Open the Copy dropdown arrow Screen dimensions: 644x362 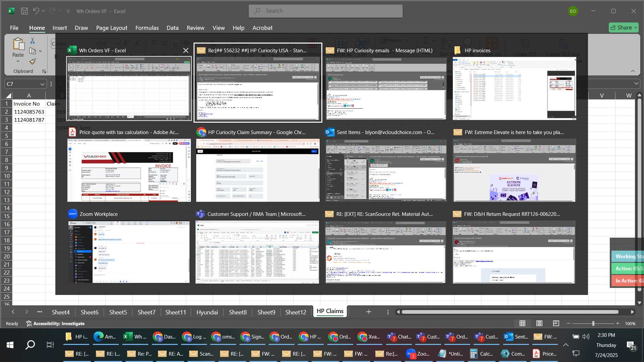tap(40, 51)
